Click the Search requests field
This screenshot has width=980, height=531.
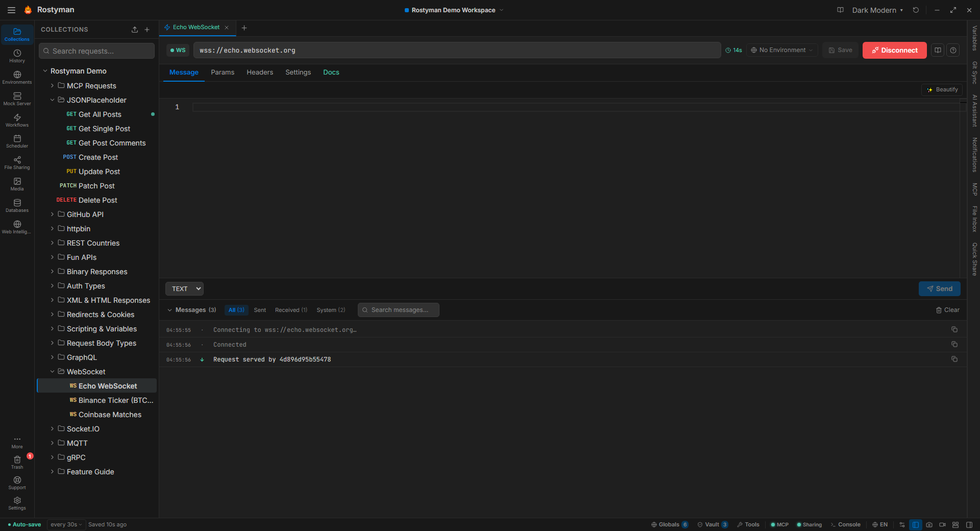pyautogui.click(x=96, y=51)
